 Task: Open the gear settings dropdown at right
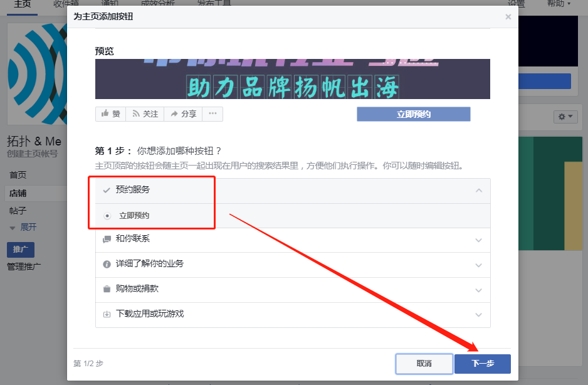(x=565, y=117)
